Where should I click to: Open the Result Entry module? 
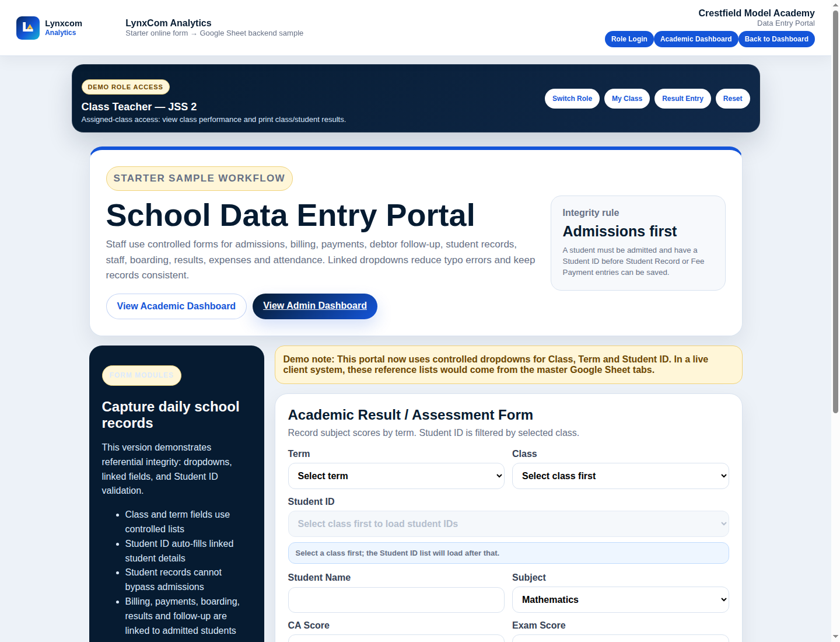(682, 99)
